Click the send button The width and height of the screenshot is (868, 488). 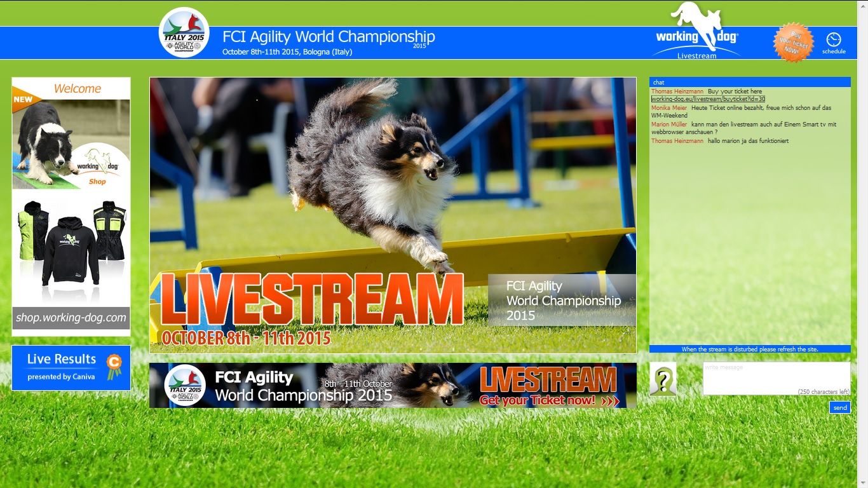point(840,407)
